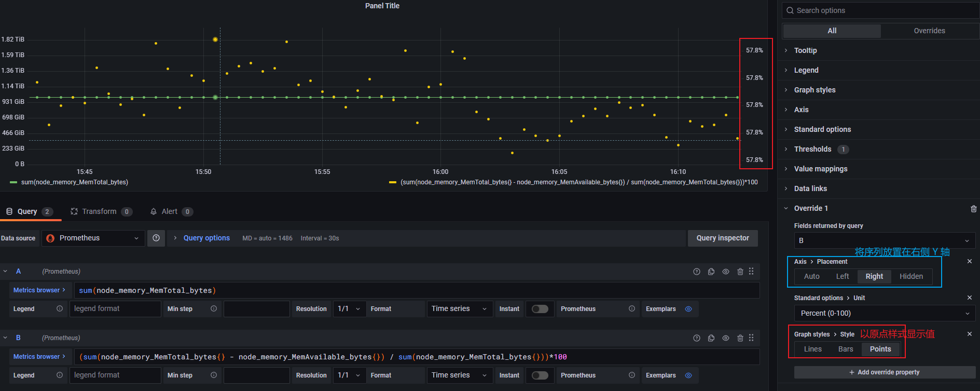Hide query B with its eye icon
This screenshot has width=980, height=391.
point(725,338)
